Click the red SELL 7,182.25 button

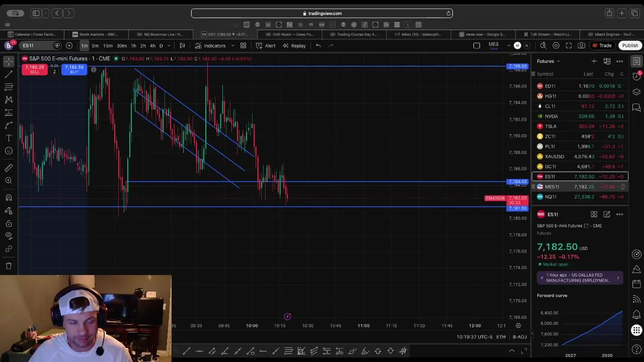[34, 69]
